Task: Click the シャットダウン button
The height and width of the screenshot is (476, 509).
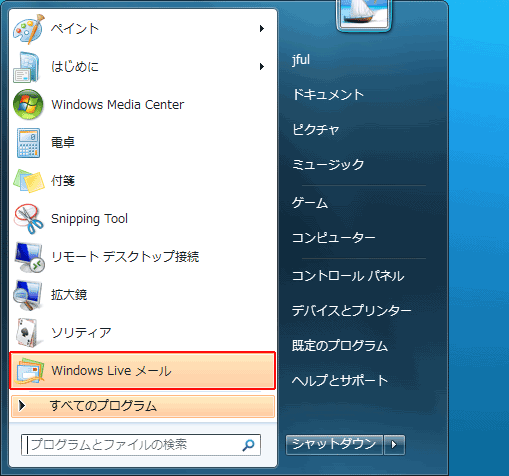Action: pos(334,445)
